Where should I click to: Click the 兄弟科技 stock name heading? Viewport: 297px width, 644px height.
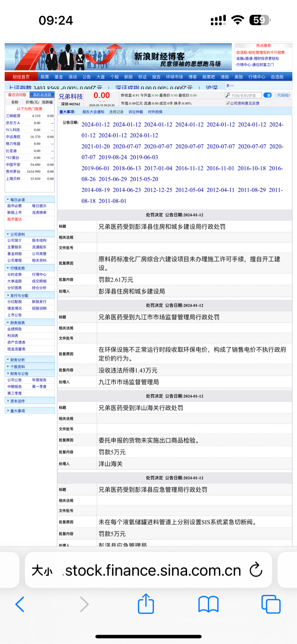click(x=71, y=96)
